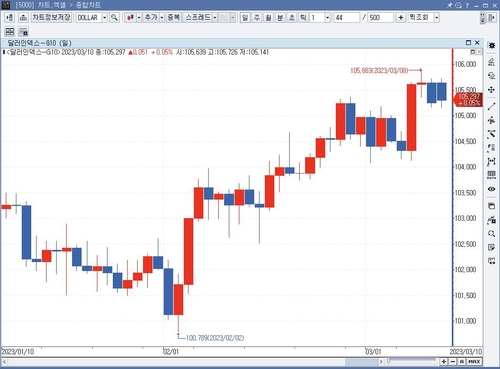Click the horizontal cross line tool

point(491,120)
